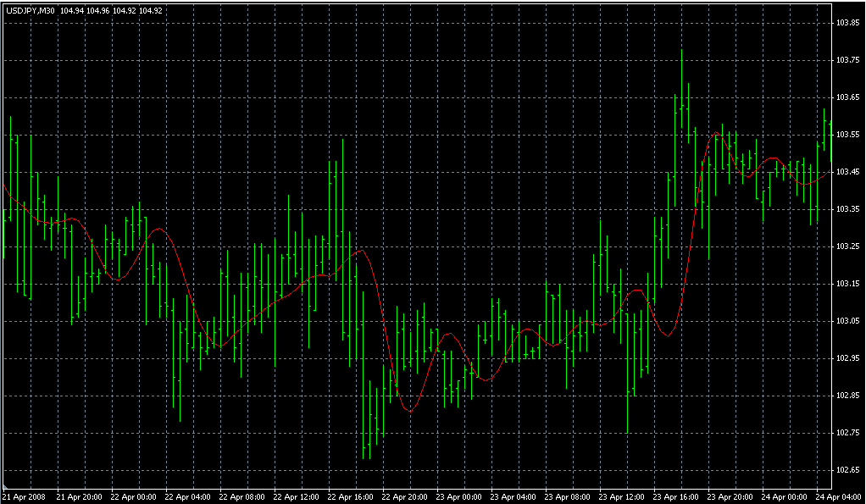Image resolution: width=866 pixels, height=504 pixels.
Task: Click the USDJPY,M30 chart title
Action: (30, 11)
